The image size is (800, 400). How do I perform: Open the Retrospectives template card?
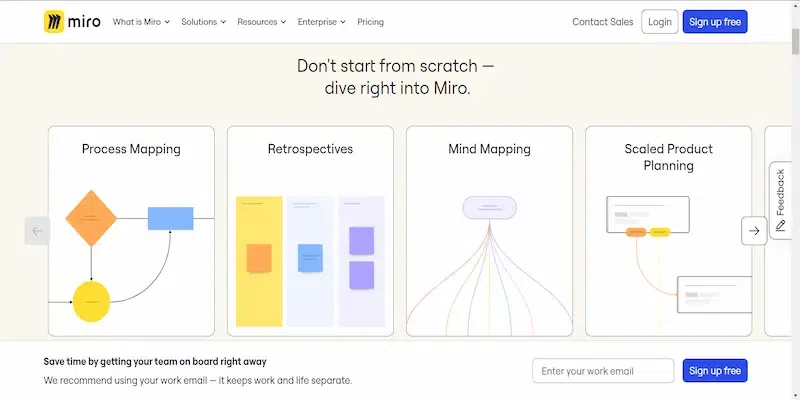(310, 230)
